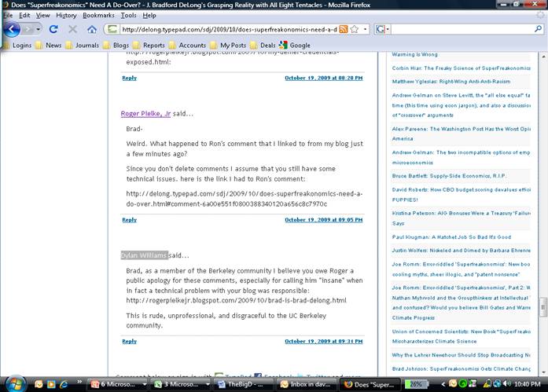Open Matthew Yglesias Right-Wing Anti-Anti-Racism link
Image resolution: width=548 pixels, height=392 pixels.
click(451, 82)
